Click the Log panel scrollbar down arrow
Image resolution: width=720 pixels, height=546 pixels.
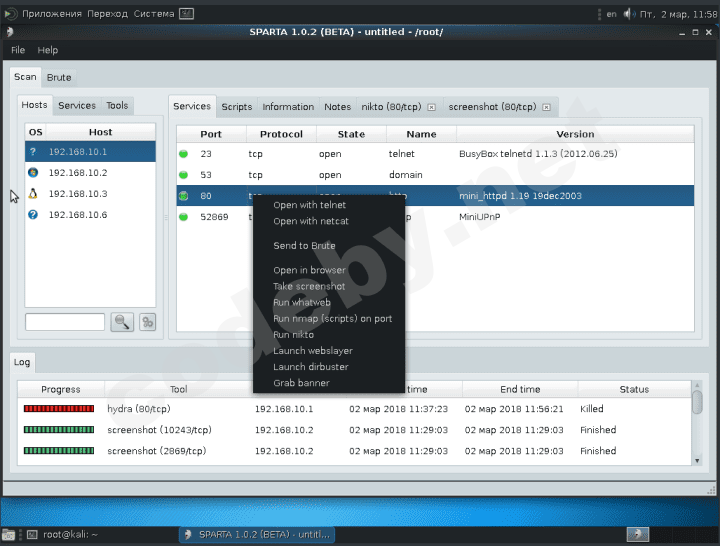pos(697,459)
